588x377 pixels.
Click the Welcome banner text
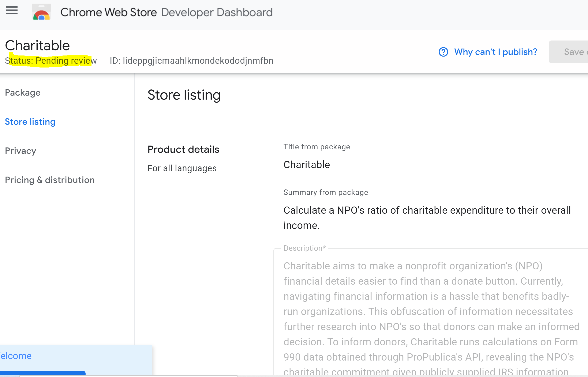click(x=16, y=356)
